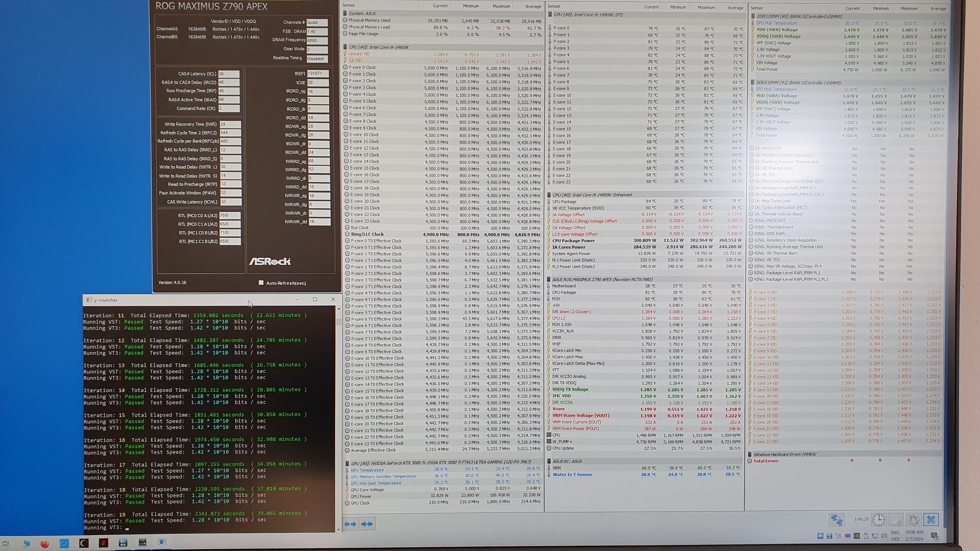
Task: Click the volume speaker tray icon
Action: pyautogui.click(x=884, y=536)
